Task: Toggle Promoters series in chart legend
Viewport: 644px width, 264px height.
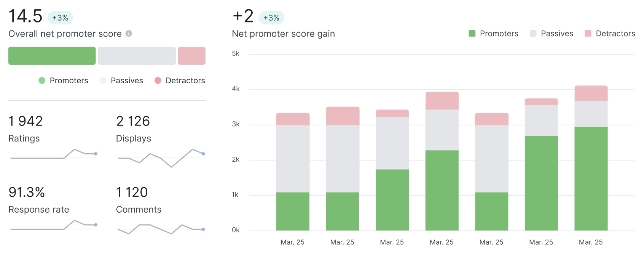Action: coord(493,33)
